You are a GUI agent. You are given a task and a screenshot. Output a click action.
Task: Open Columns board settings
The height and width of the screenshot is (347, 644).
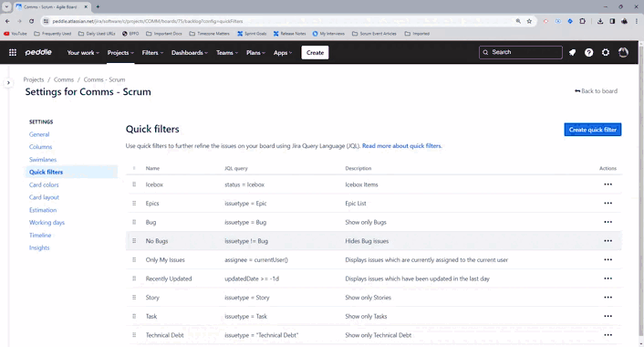[40, 147]
